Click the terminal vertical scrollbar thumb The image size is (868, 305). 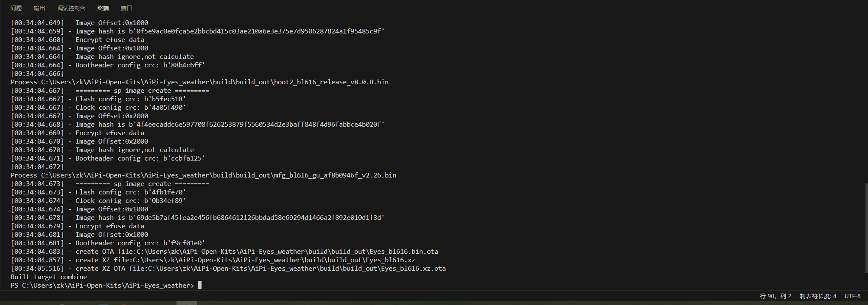[866, 228]
